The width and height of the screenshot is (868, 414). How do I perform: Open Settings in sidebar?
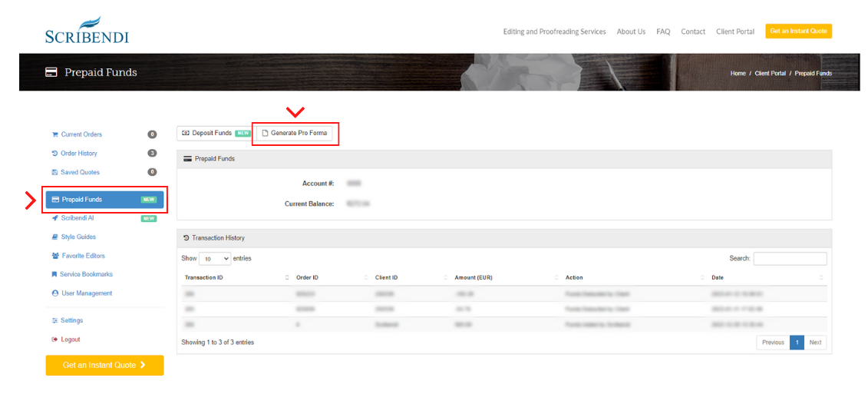pos(71,320)
